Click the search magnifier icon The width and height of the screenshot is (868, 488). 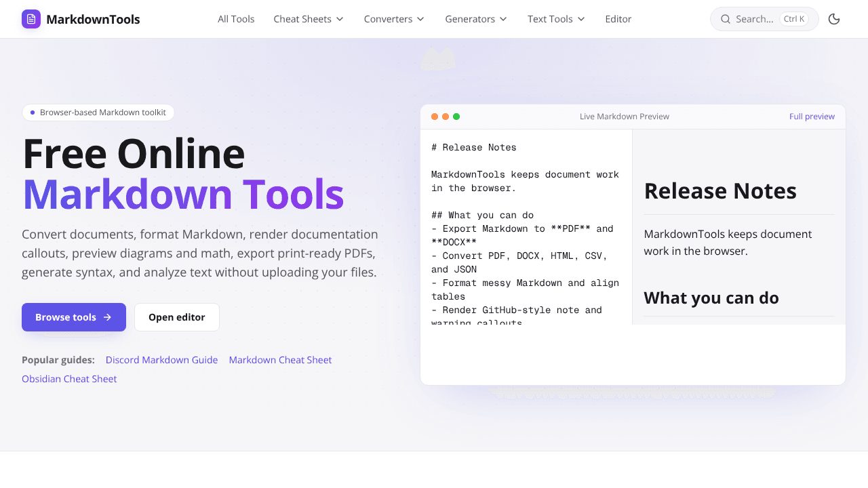[x=726, y=19]
